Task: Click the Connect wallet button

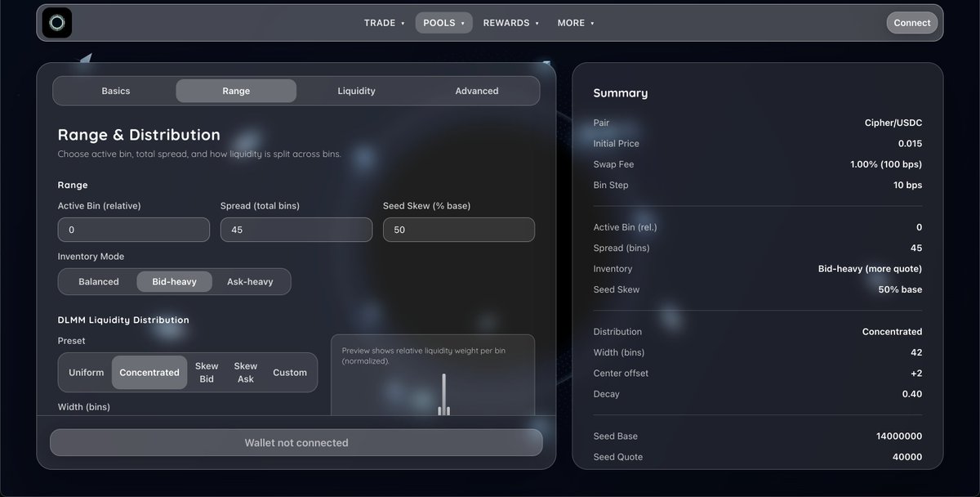Action: pos(912,23)
